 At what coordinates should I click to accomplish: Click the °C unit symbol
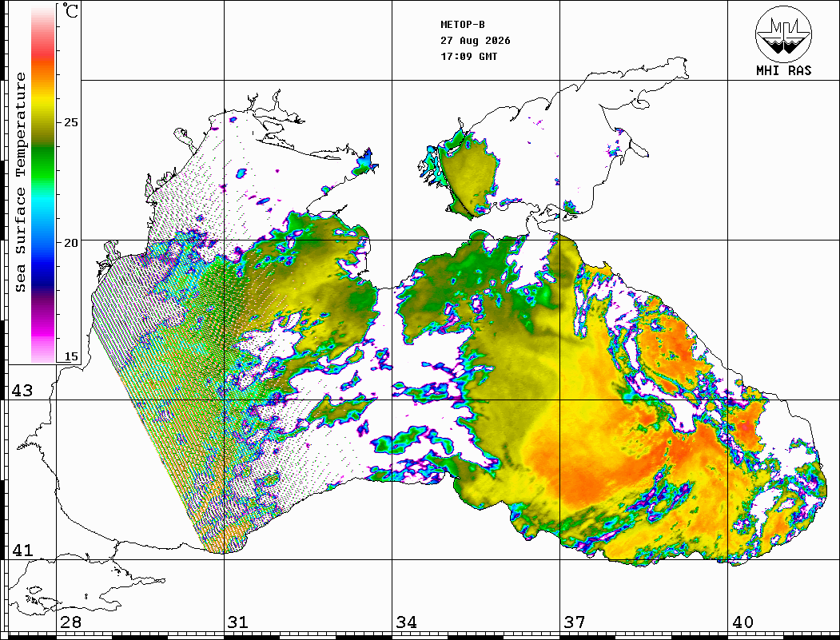click(70, 10)
